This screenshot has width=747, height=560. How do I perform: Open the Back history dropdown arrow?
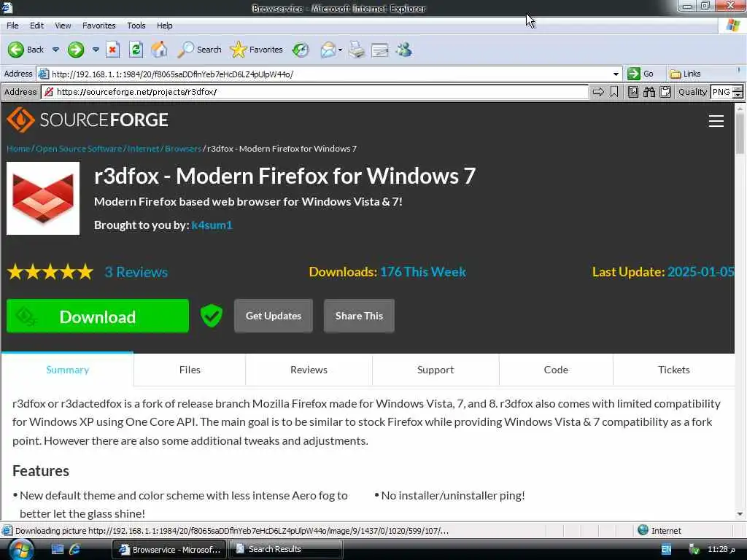55,50
